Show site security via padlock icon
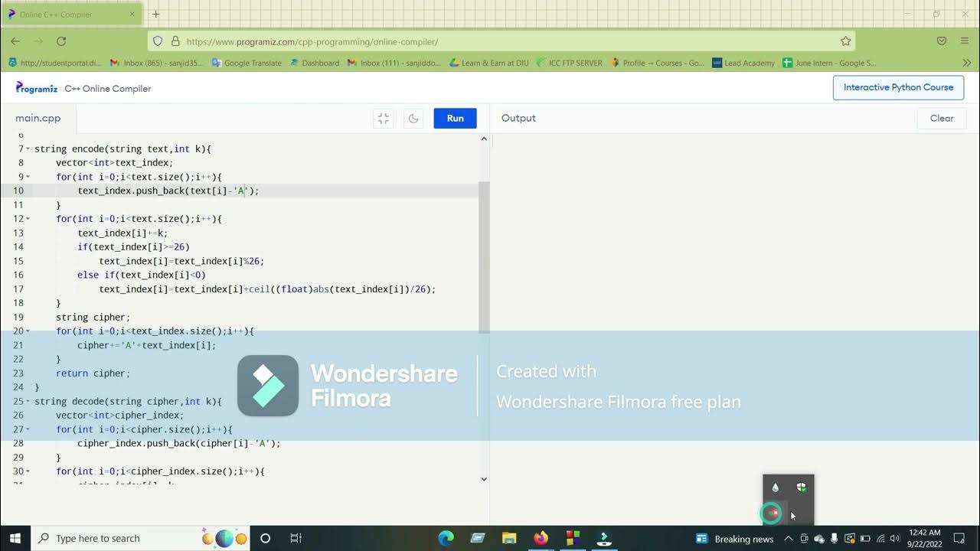 (x=175, y=41)
